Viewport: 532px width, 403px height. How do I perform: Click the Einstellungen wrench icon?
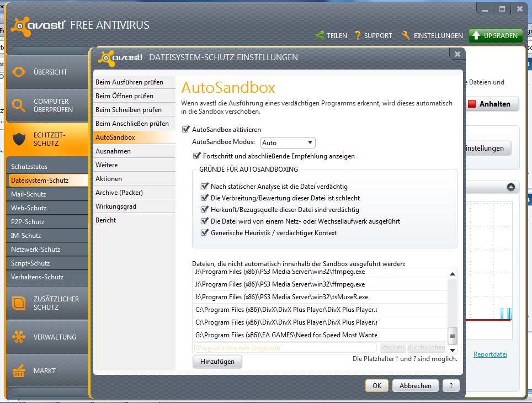(406, 35)
